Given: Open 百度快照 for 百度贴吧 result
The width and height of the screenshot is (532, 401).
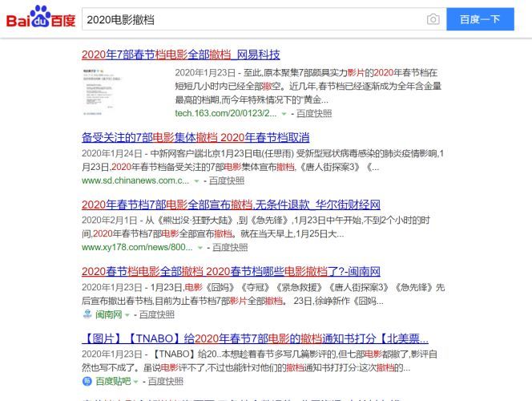Looking at the screenshot, I should [166, 381].
